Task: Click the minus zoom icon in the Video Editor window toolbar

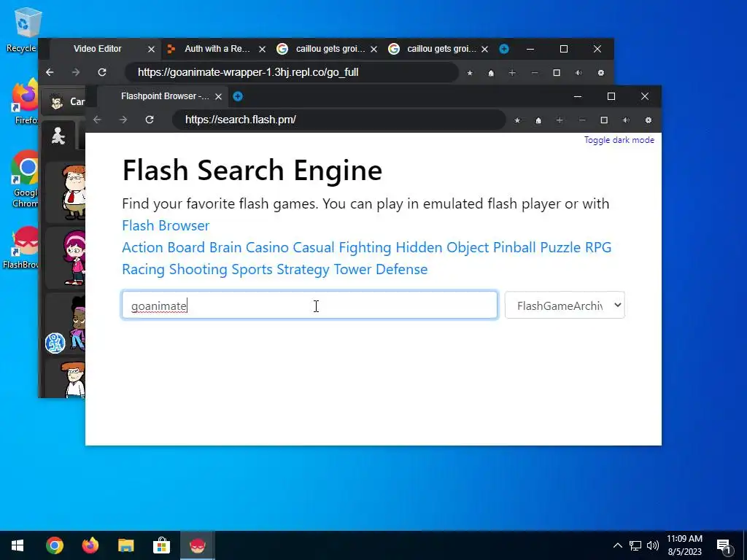Action: coord(535,73)
